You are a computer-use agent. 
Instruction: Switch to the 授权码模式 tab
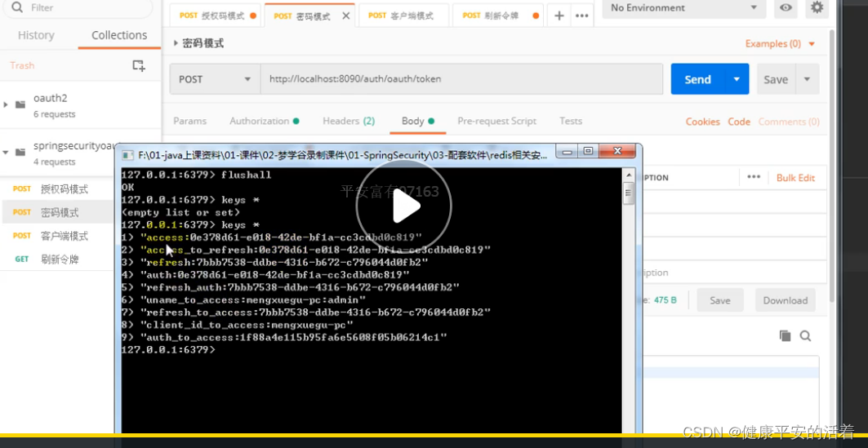(x=217, y=16)
